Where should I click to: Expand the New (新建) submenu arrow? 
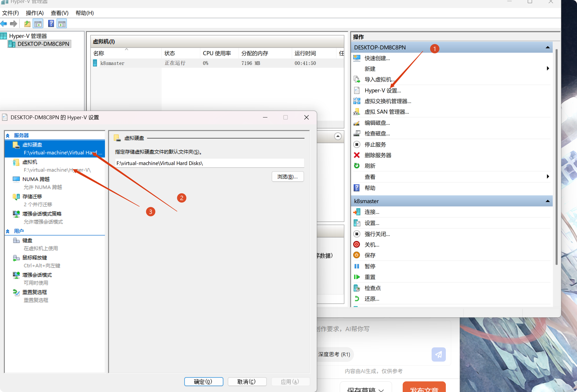click(x=548, y=68)
